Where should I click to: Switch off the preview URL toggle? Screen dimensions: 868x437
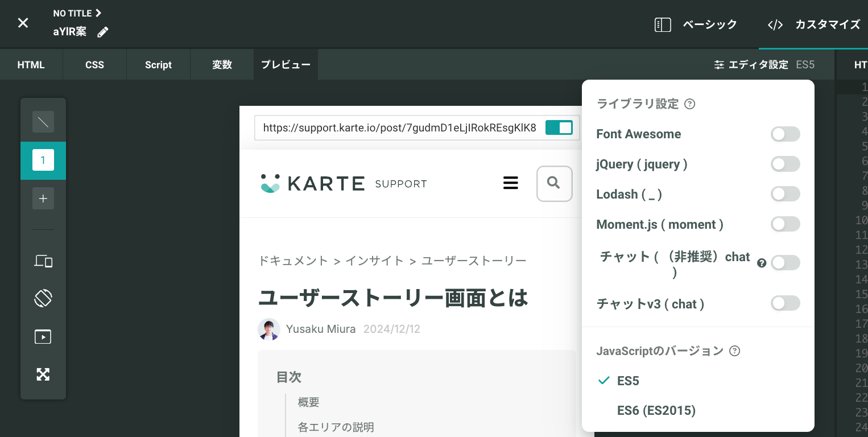coord(559,128)
